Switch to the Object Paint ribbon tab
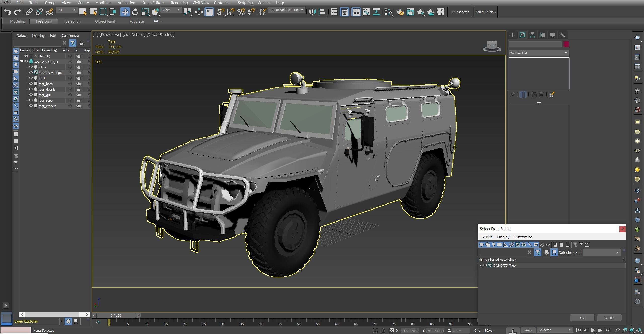 coord(105,21)
